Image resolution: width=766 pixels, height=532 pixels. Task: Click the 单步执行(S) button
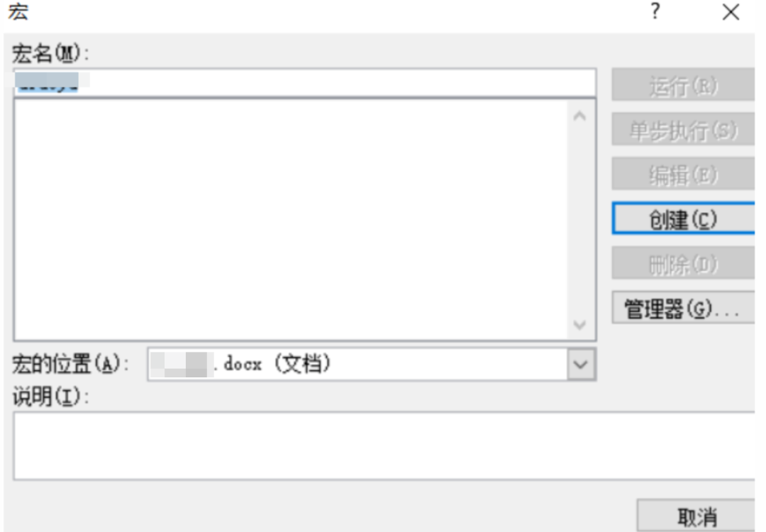(683, 130)
